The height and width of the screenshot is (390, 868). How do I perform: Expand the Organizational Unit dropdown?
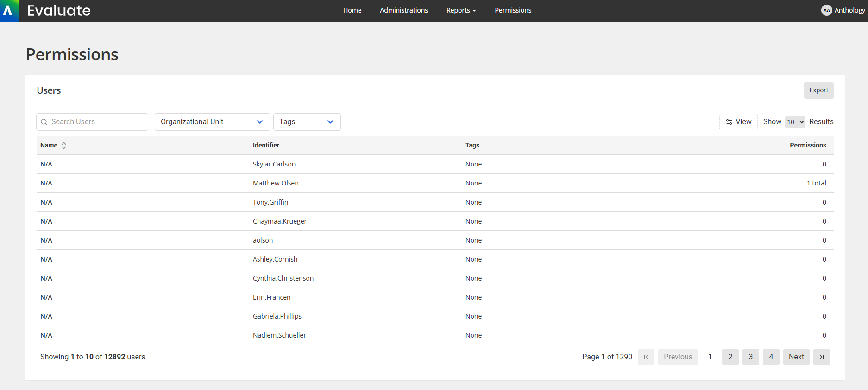(212, 122)
